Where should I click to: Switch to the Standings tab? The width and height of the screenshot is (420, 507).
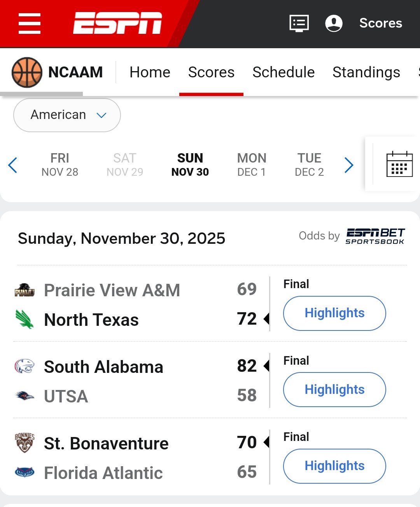tap(366, 72)
